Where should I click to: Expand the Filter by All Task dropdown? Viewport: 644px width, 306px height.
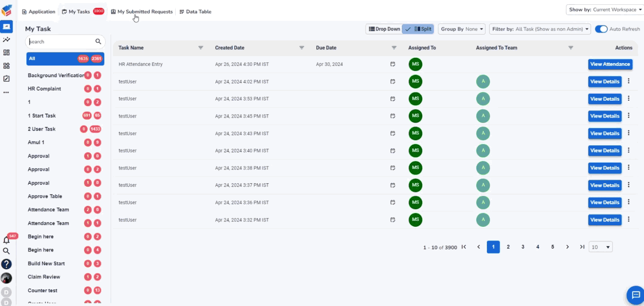pos(541,29)
